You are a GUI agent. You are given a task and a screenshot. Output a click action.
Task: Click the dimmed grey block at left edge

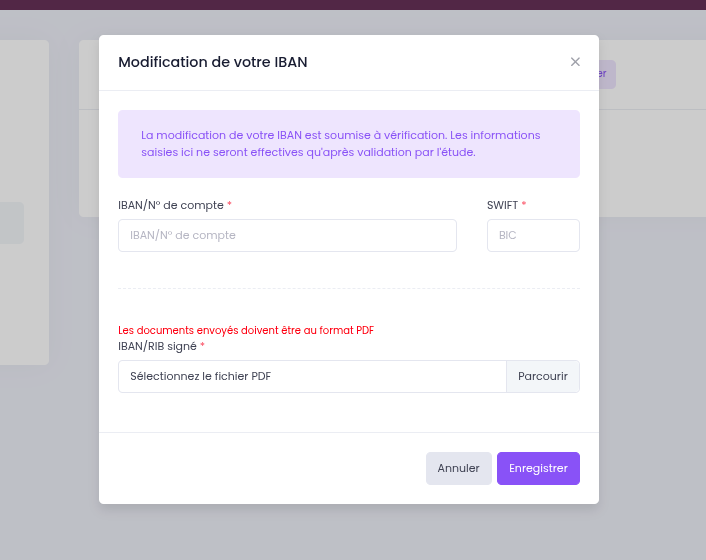coord(12,223)
